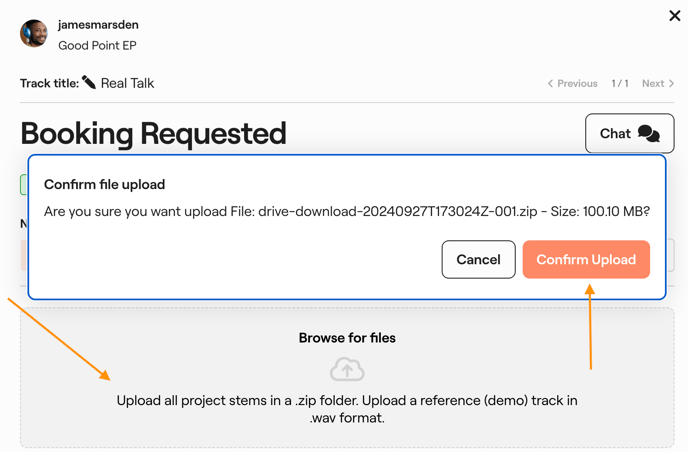Click the speech bubbles chat icon
The width and height of the screenshot is (688, 452).
click(x=649, y=134)
